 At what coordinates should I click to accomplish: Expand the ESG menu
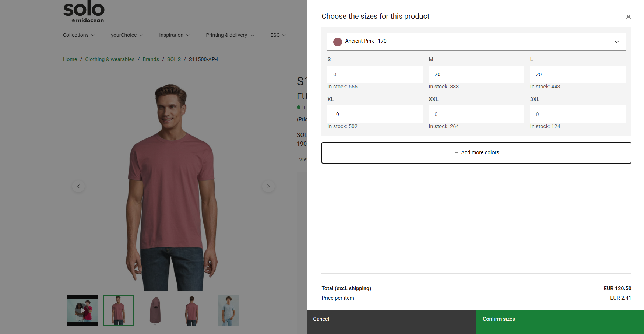[x=278, y=35]
